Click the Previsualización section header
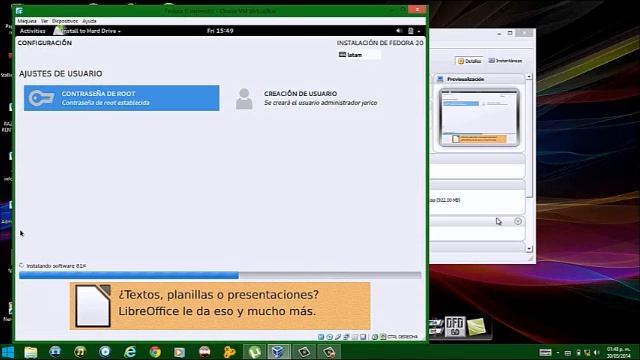 point(479,79)
